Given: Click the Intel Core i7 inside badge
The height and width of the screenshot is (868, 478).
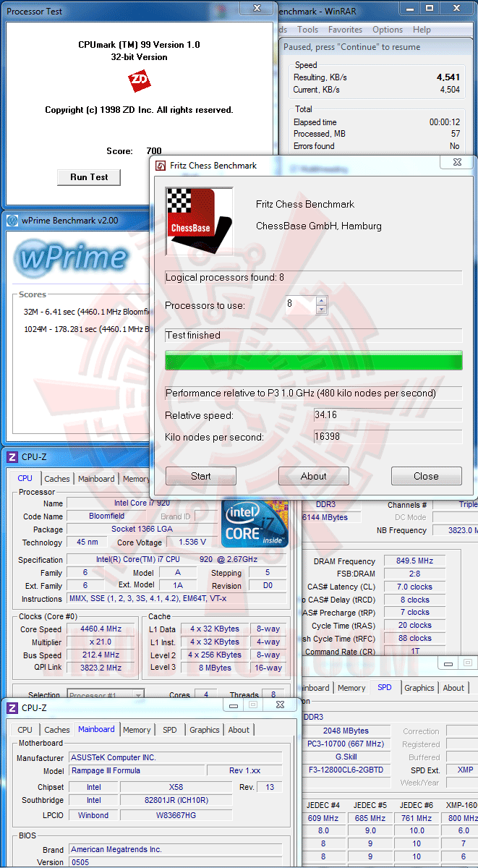Looking at the screenshot, I should (255, 522).
